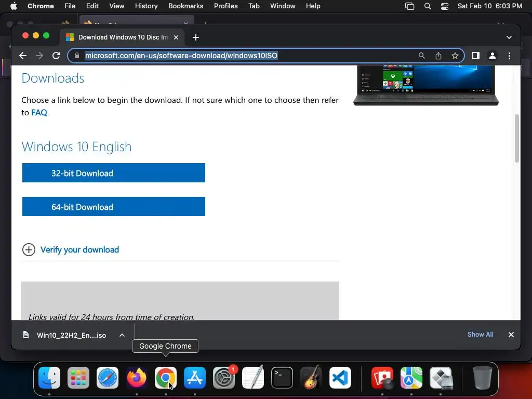Expand Verify your download section
The height and width of the screenshot is (399, 532).
pos(29,250)
